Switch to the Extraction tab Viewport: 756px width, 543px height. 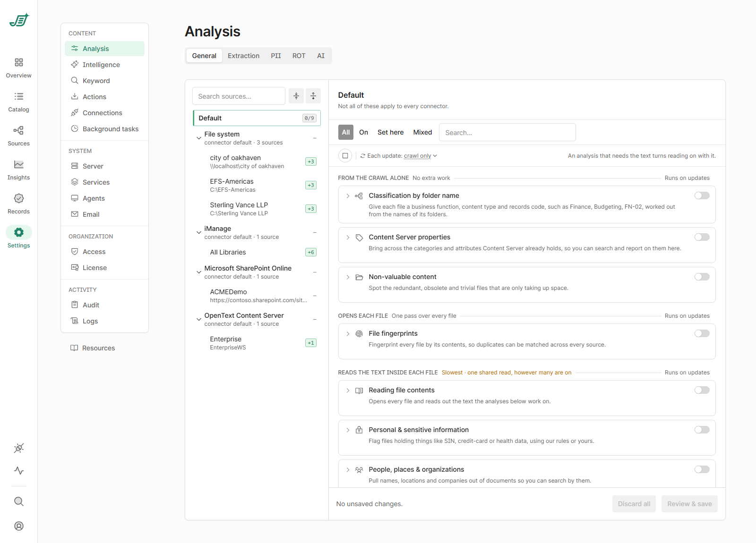243,56
